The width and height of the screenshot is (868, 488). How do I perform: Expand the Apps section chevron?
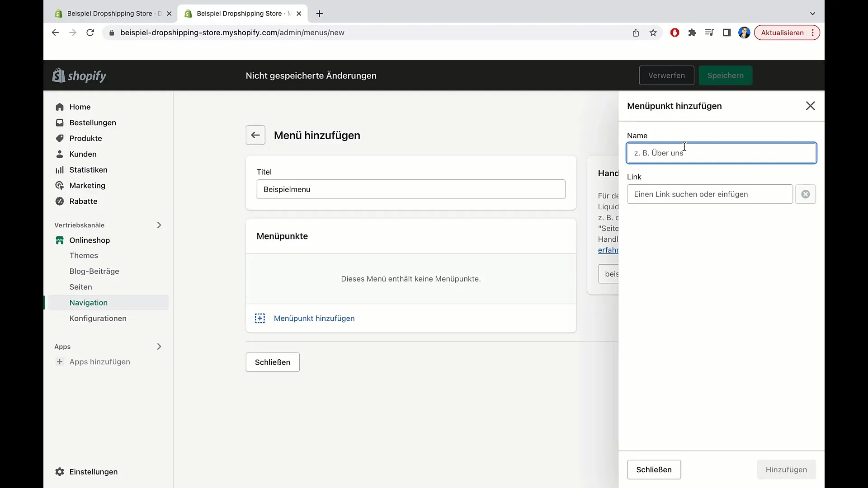pyautogui.click(x=159, y=347)
